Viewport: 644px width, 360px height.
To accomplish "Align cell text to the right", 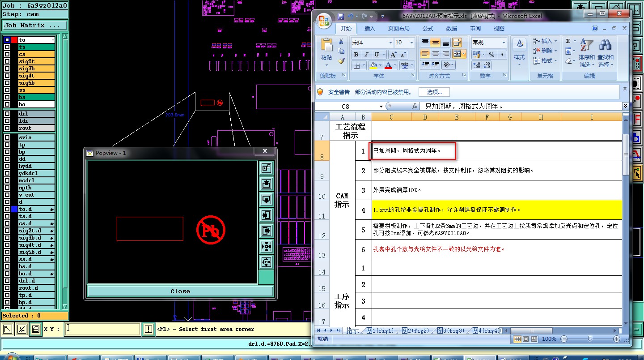I will (x=445, y=54).
